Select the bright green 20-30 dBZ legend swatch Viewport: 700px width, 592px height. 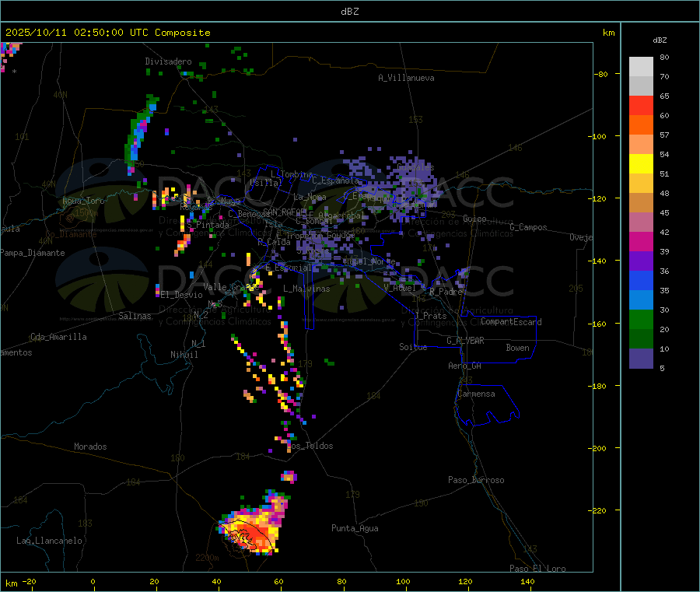coord(641,319)
